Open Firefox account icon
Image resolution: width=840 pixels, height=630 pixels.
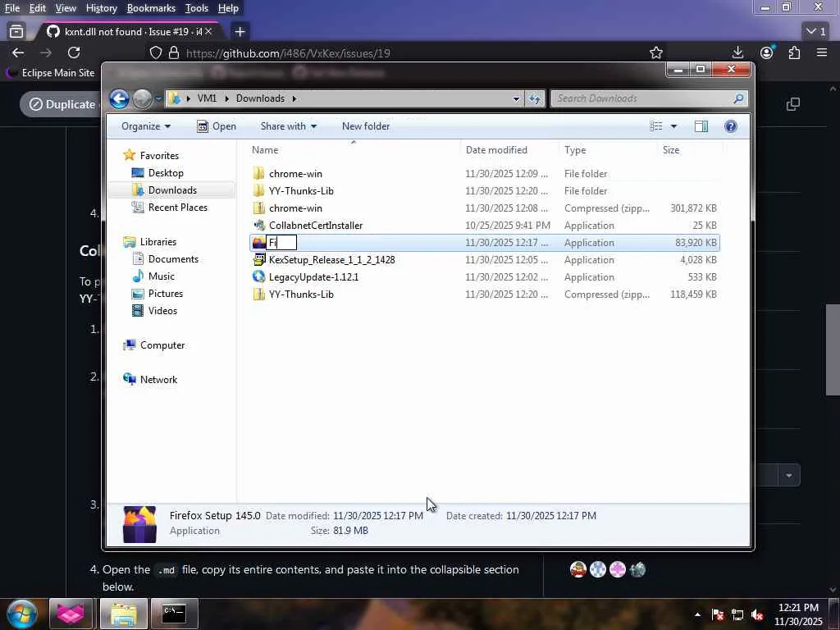pos(767,52)
